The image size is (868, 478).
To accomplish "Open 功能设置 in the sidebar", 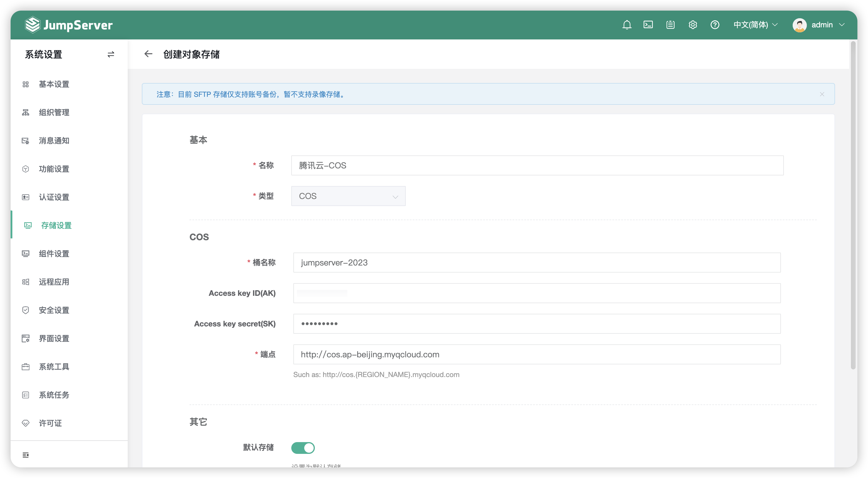I will click(x=69, y=169).
